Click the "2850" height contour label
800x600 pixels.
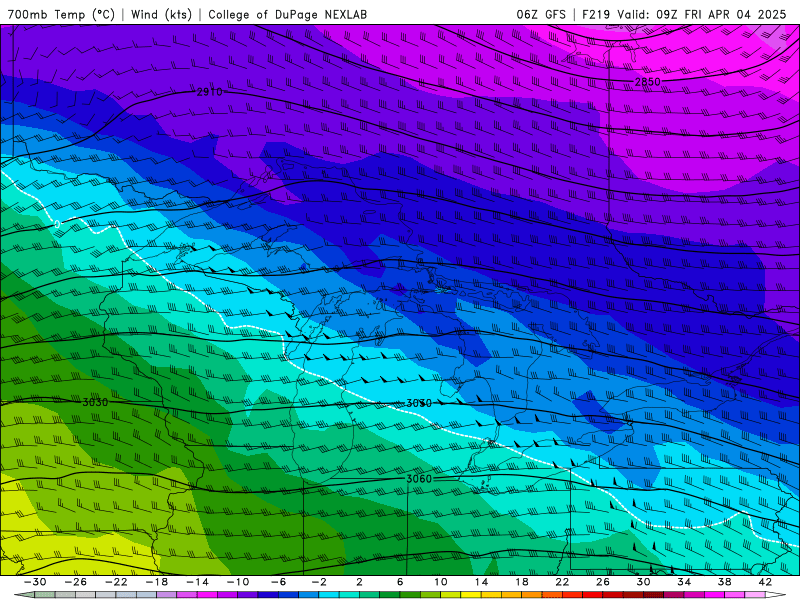coord(647,82)
